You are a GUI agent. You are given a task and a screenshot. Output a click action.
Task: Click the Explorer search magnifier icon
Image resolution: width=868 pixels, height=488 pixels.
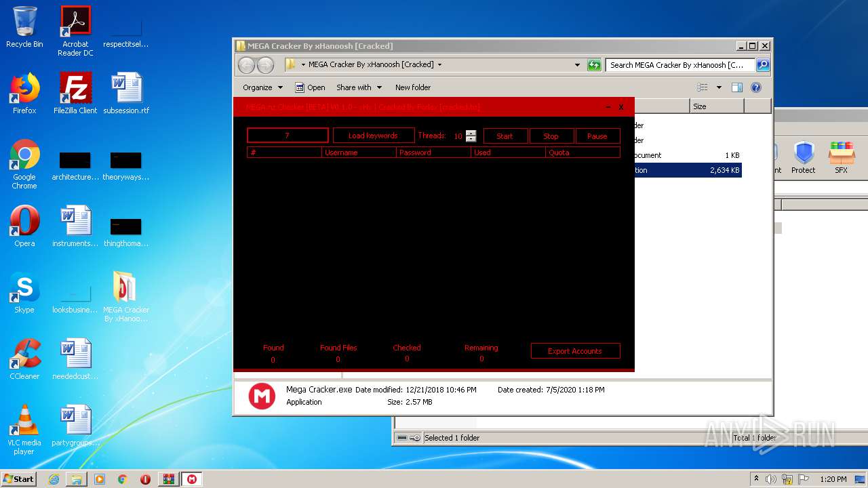point(762,65)
